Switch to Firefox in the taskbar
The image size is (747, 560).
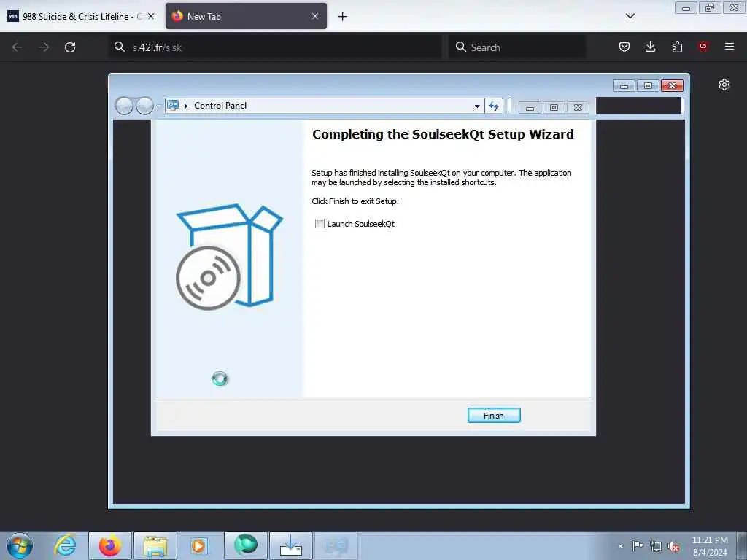(x=110, y=545)
